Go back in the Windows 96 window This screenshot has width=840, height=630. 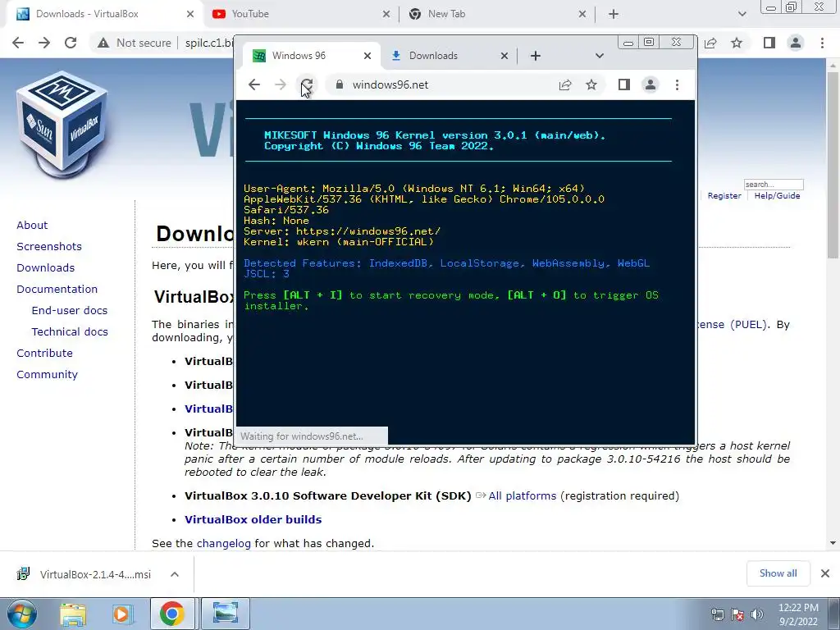click(254, 84)
